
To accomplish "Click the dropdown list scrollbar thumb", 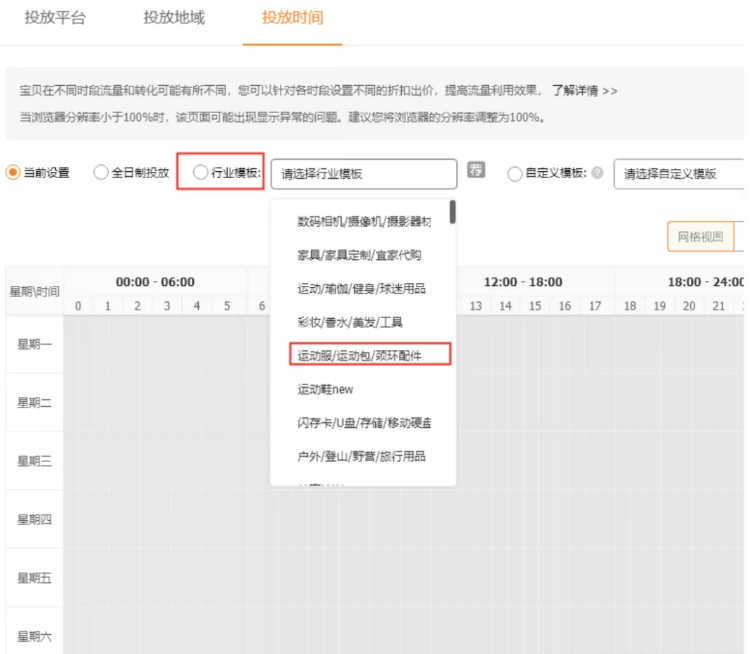I will (452, 212).
